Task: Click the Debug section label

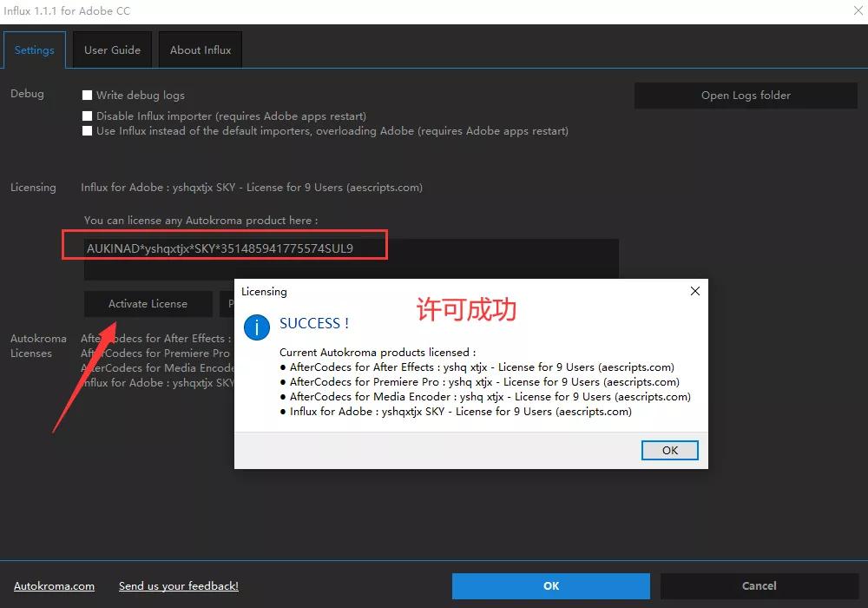Action: pos(27,94)
